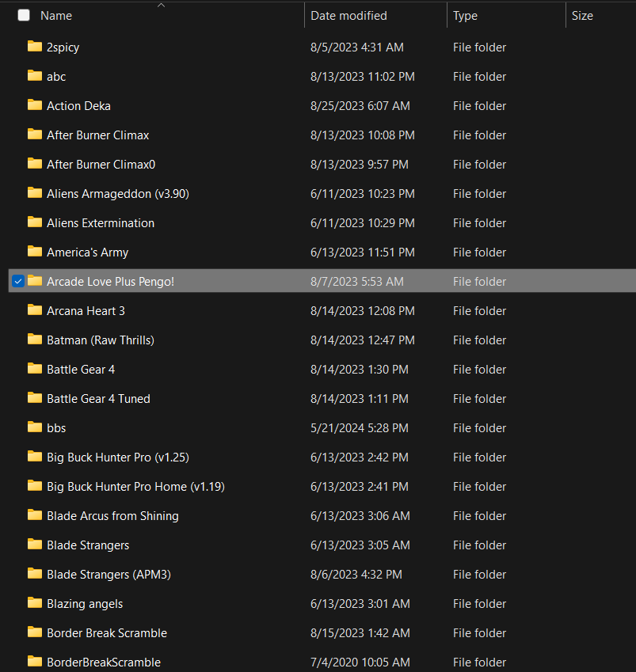
Task: Click date 8/13/2023 9:57 PM
Action: pos(360,165)
